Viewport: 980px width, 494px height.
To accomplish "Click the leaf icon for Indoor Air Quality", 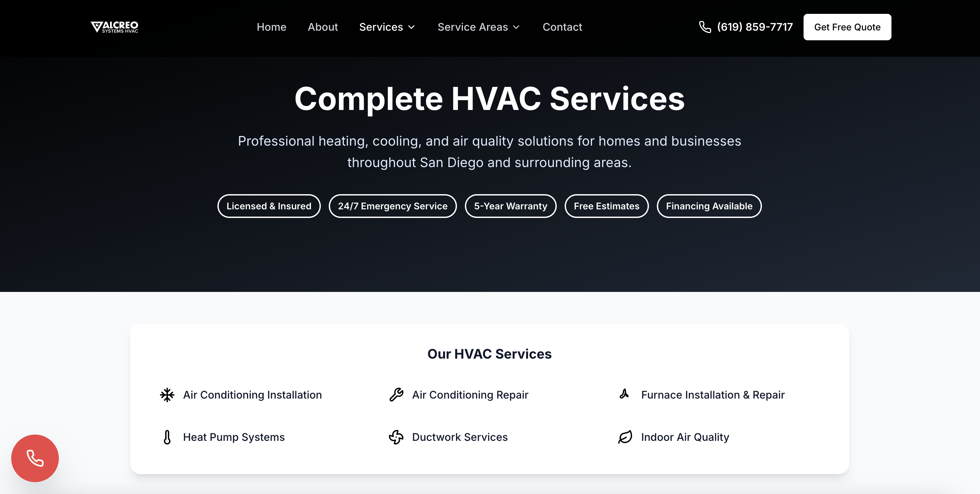I will pos(625,437).
